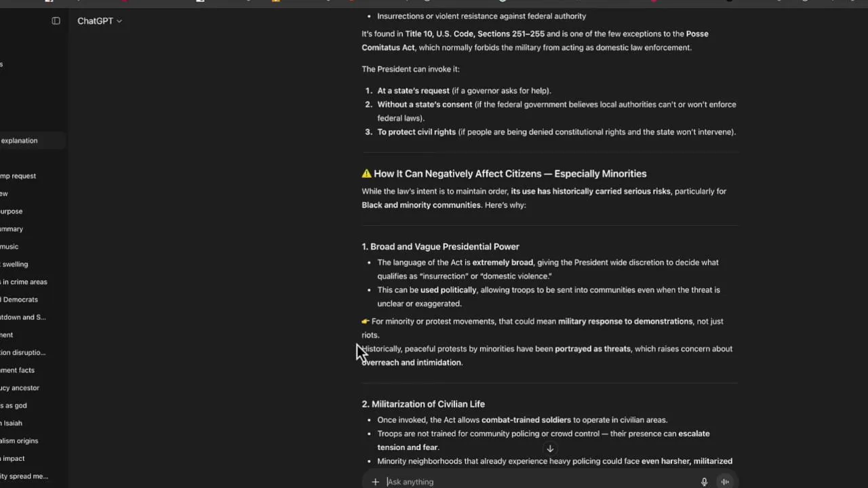The height and width of the screenshot is (488, 868).
Task: Click the list item 'Without a state's consent'
Action: (x=557, y=111)
